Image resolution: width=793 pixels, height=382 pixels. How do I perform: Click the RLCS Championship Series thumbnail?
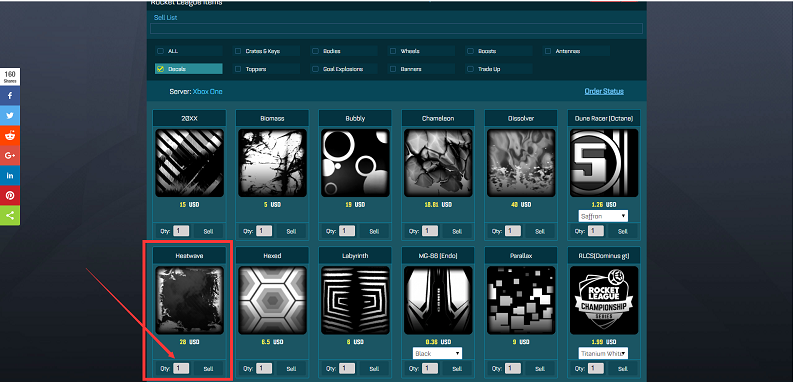[604, 301]
